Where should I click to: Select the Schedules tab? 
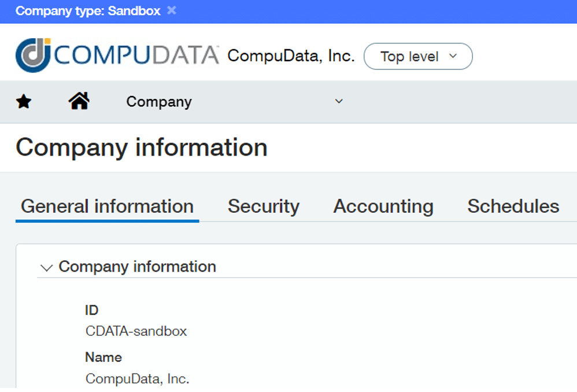[x=513, y=206]
